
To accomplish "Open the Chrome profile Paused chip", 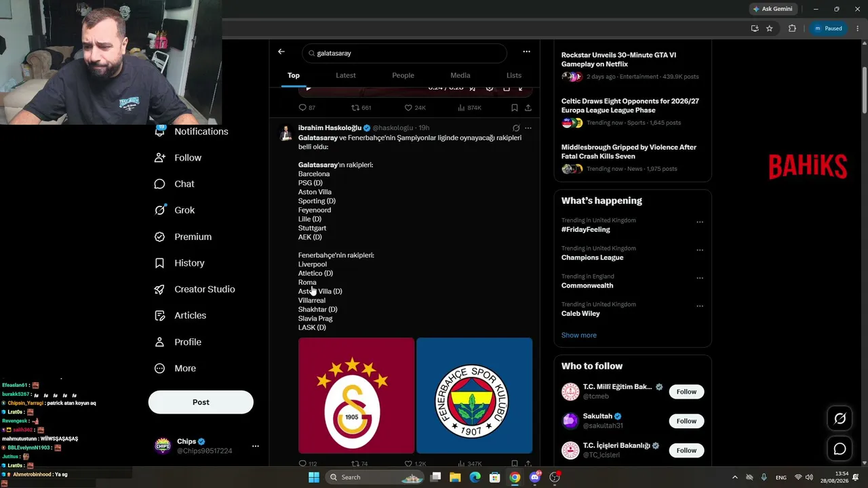I will 828,28.
